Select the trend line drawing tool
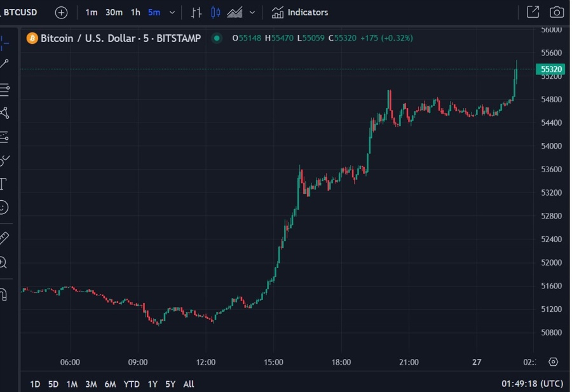The height and width of the screenshot is (392, 572). [x=4, y=64]
